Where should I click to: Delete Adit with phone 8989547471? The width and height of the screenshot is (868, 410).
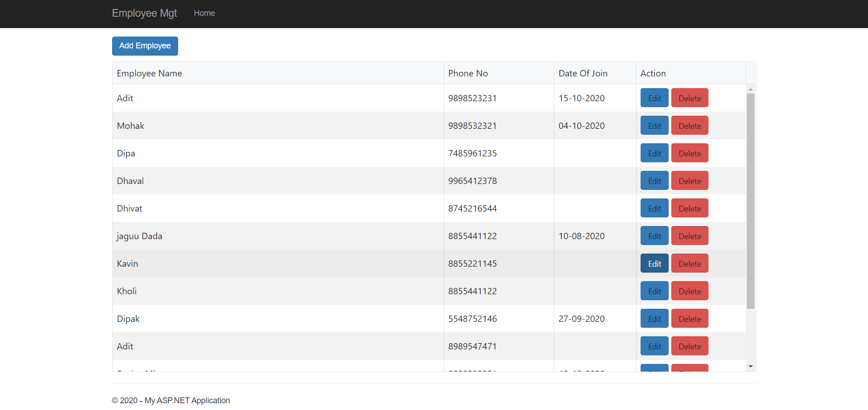[689, 346]
